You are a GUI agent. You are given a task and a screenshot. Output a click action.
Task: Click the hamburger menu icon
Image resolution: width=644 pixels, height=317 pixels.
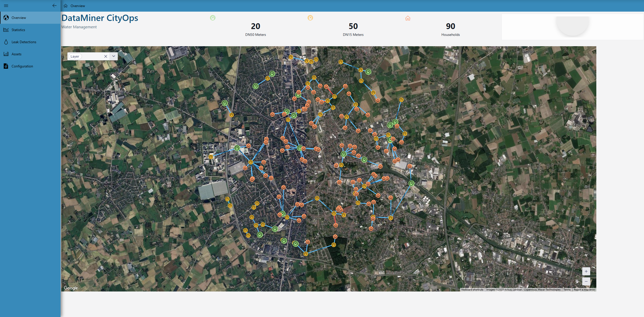click(6, 6)
